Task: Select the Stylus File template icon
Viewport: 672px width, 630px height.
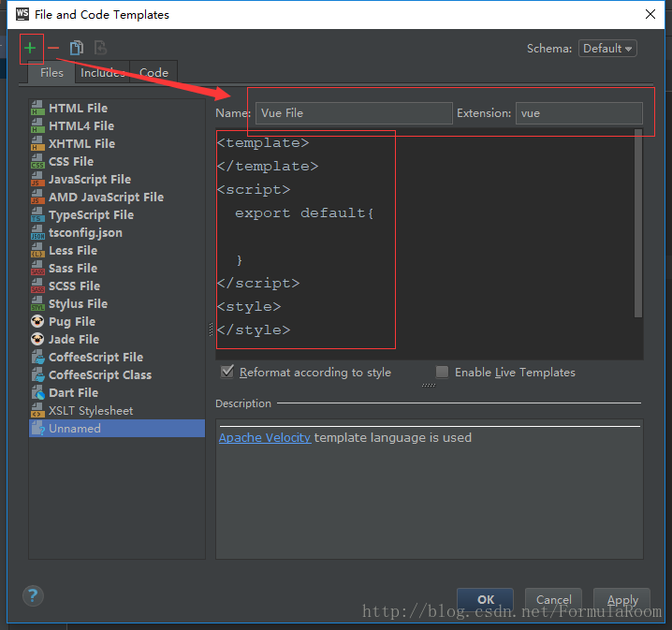Action: pos(37,303)
